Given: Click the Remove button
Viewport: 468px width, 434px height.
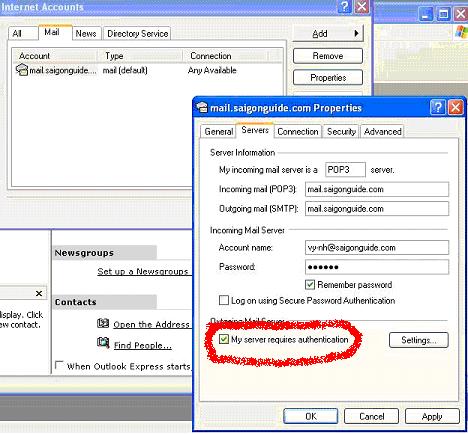Looking at the screenshot, I should pyautogui.click(x=328, y=56).
